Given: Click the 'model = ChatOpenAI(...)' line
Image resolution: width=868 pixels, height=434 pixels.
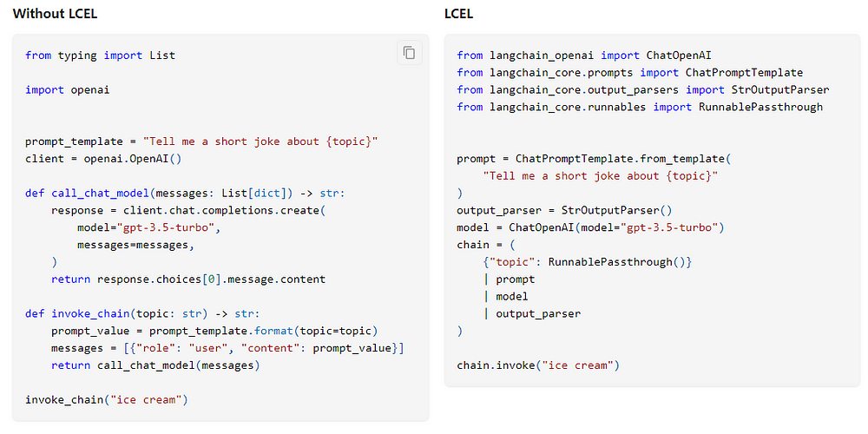Looking at the screenshot, I should pyautogui.click(x=590, y=227).
